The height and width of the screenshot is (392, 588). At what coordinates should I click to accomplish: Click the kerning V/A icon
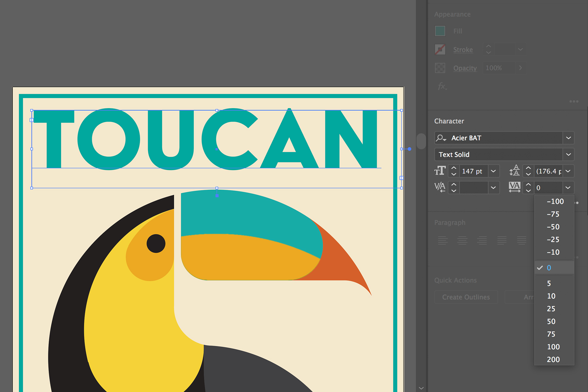click(x=440, y=188)
